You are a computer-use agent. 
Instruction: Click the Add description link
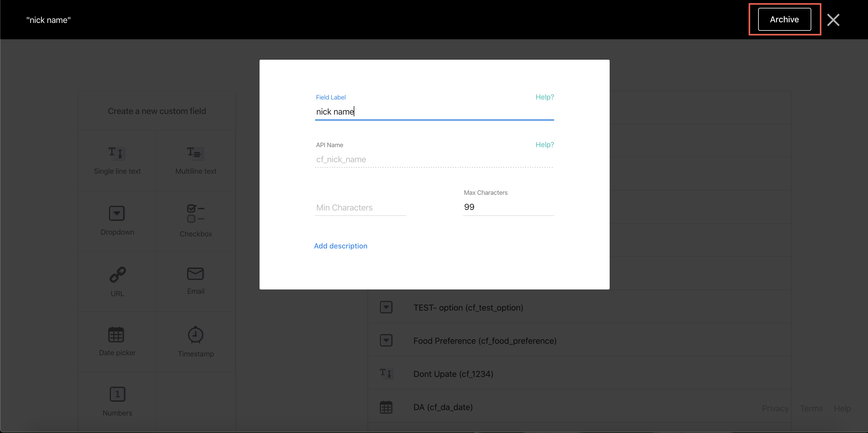click(340, 246)
